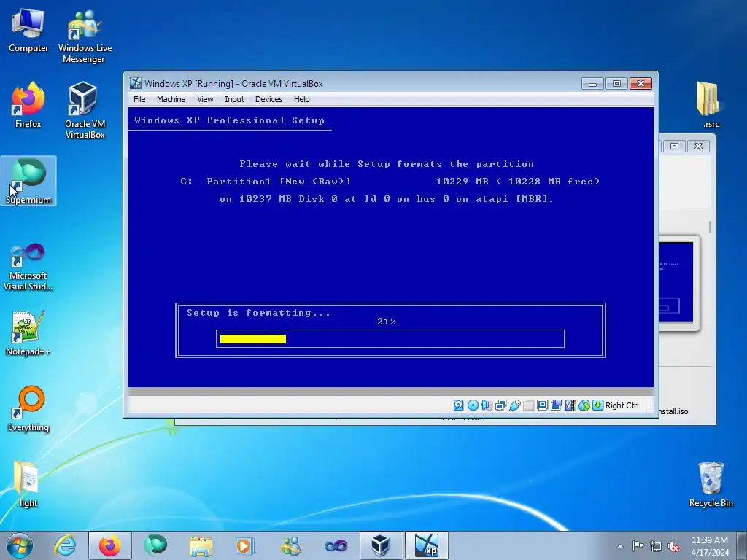
Task: Open the Windows Start menu orb
Action: pyautogui.click(x=20, y=545)
